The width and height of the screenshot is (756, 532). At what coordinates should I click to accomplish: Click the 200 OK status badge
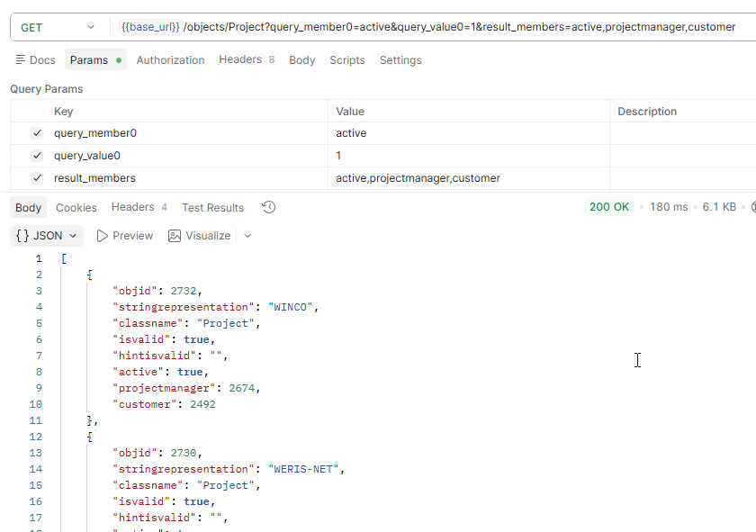point(609,207)
